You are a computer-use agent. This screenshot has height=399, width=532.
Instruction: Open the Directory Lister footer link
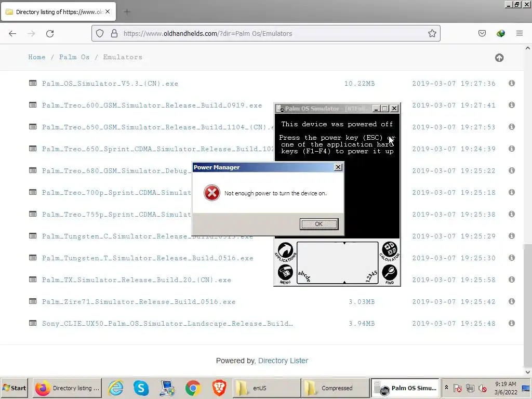[x=283, y=361]
